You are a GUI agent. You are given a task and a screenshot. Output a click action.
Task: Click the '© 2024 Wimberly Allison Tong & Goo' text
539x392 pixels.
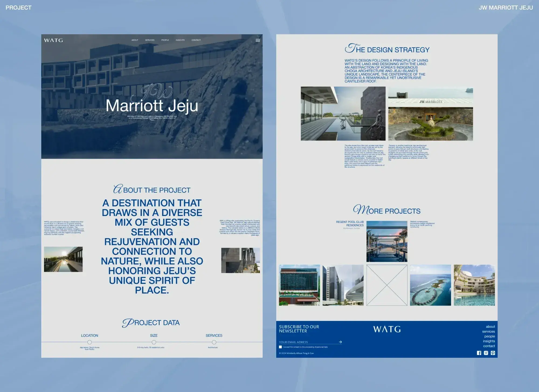click(x=296, y=353)
